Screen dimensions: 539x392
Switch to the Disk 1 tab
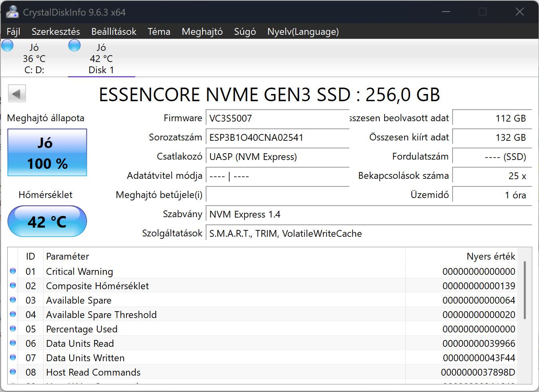pos(101,59)
